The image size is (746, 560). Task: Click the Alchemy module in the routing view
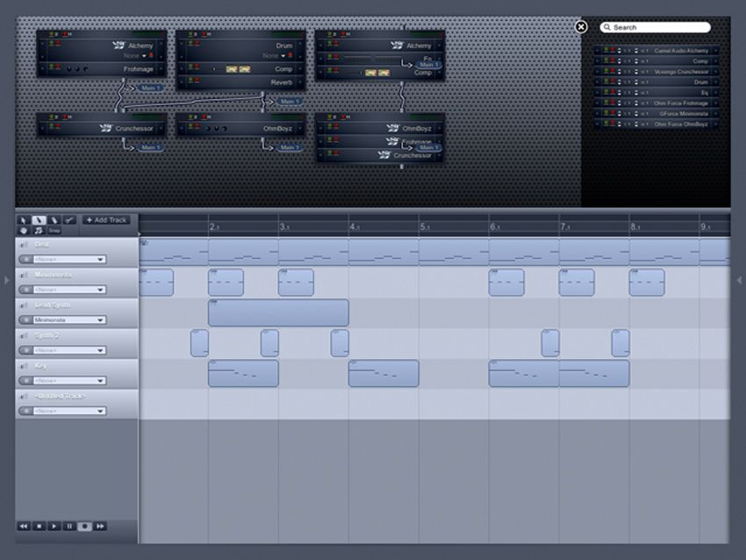tap(140, 44)
